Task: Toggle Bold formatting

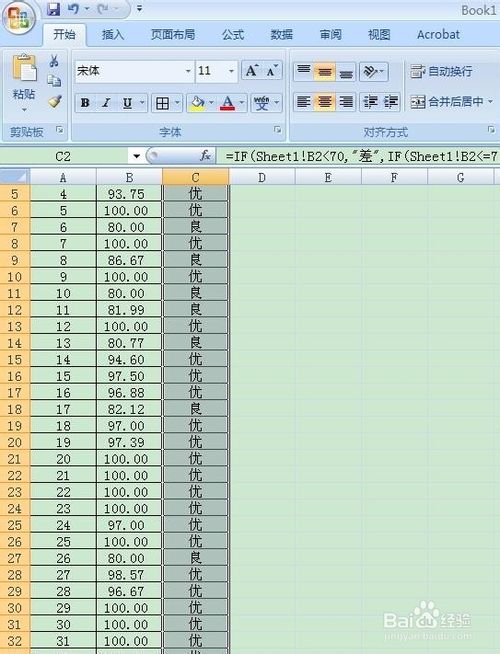Action: click(85, 103)
